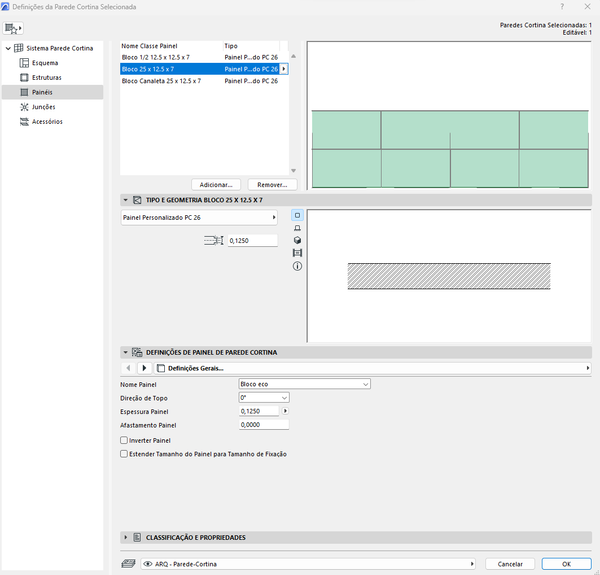Open the Nome Painel dropdown Bloco eco
The image size is (600, 575).
point(305,384)
